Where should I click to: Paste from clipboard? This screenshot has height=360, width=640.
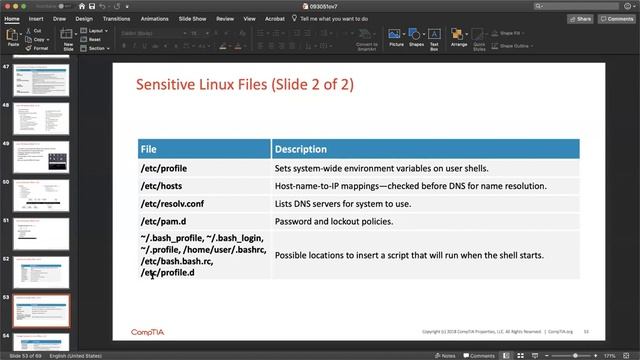[13, 38]
